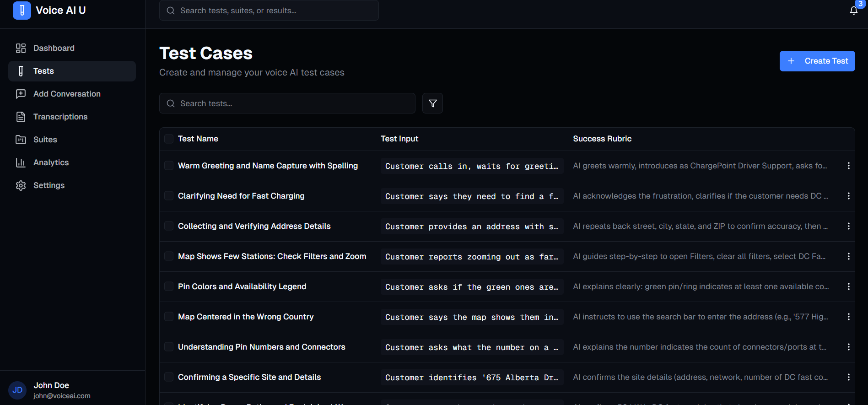Focus the global search tests, suites field

coord(269,11)
